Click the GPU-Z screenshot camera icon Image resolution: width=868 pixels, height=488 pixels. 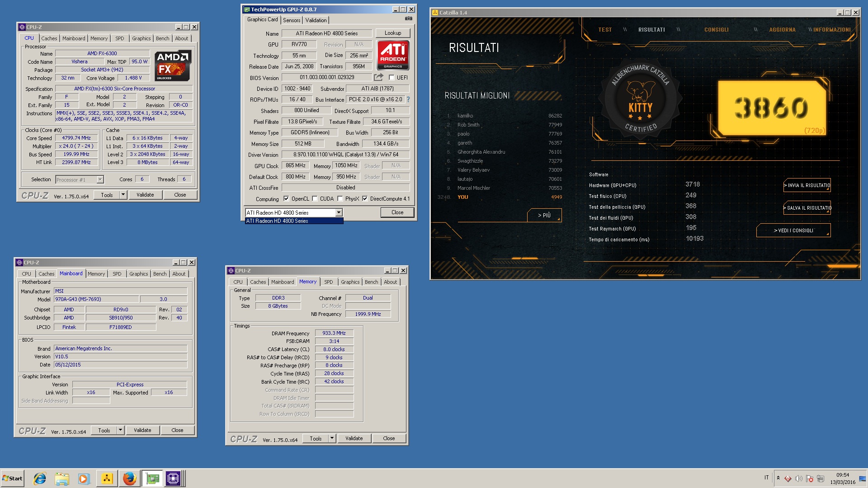408,19
